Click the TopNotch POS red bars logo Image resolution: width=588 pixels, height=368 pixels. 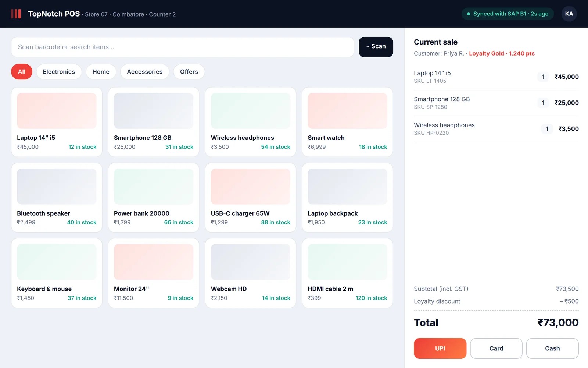point(16,14)
